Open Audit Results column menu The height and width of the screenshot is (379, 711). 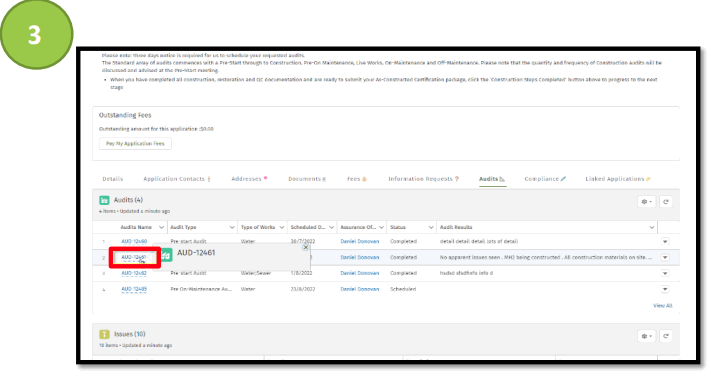652,227
